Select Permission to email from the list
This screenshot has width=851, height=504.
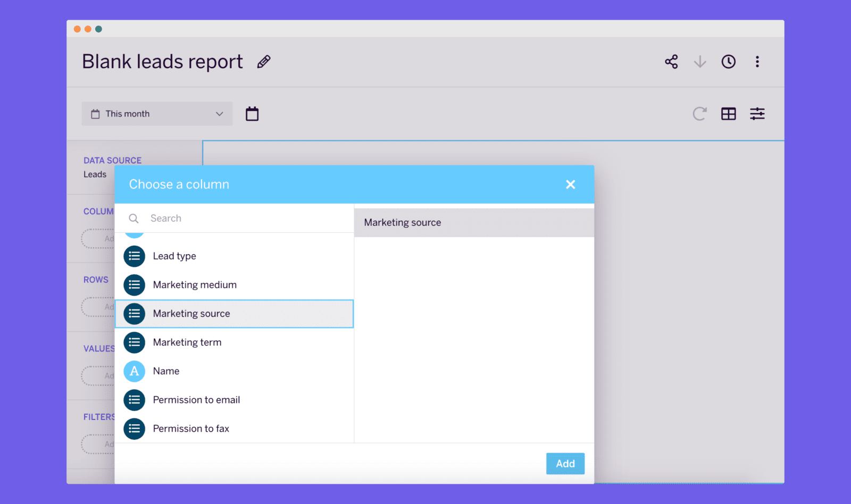(196, 400)
